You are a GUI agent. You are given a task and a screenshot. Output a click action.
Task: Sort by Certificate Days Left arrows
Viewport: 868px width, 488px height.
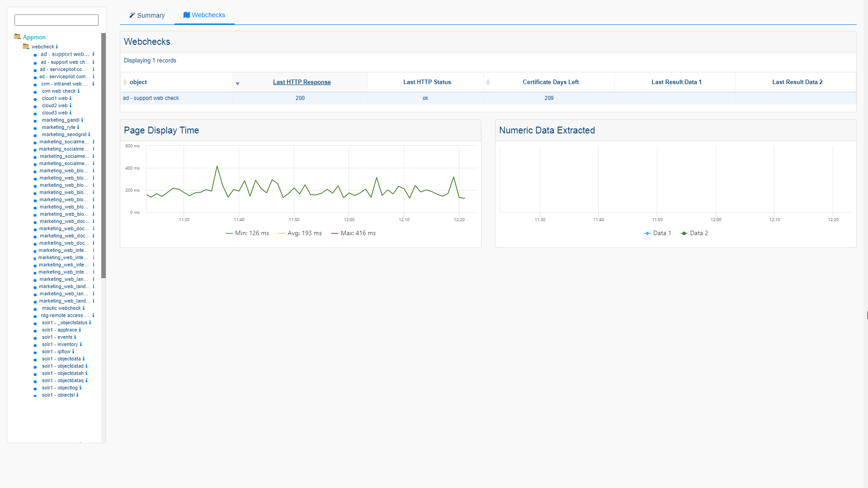[488, 82]
